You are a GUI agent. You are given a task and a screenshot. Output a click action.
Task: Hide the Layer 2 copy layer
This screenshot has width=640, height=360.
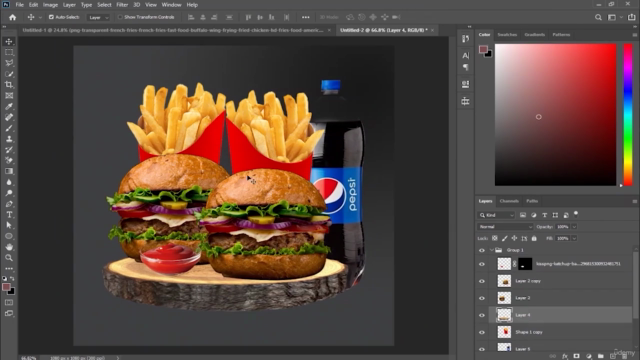pyautogui.click(x=482, y=281)
